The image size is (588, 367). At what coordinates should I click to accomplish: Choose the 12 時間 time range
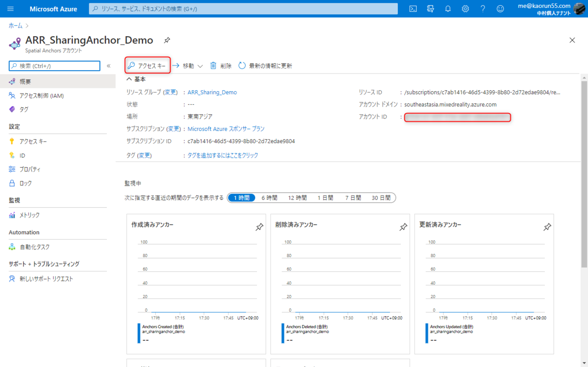pyautogui.click(x=297, y=198)
